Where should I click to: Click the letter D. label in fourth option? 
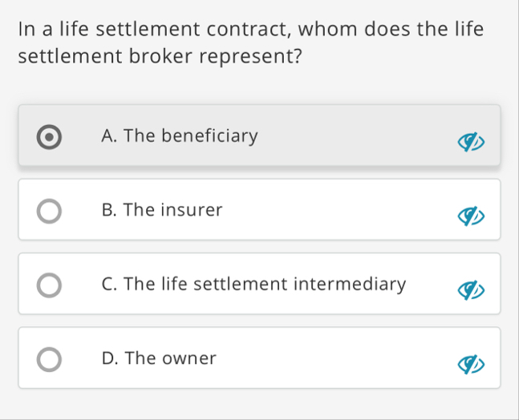(x=110, y=358)
